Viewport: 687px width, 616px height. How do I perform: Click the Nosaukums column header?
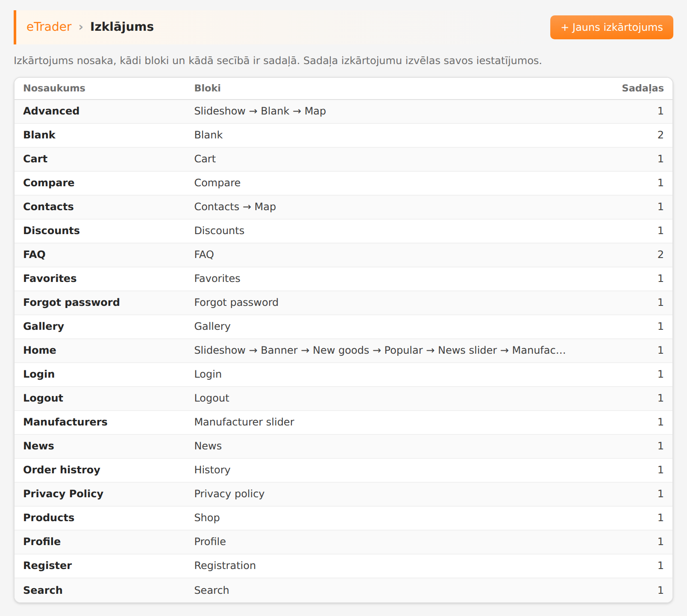click(x=54, y=88)
